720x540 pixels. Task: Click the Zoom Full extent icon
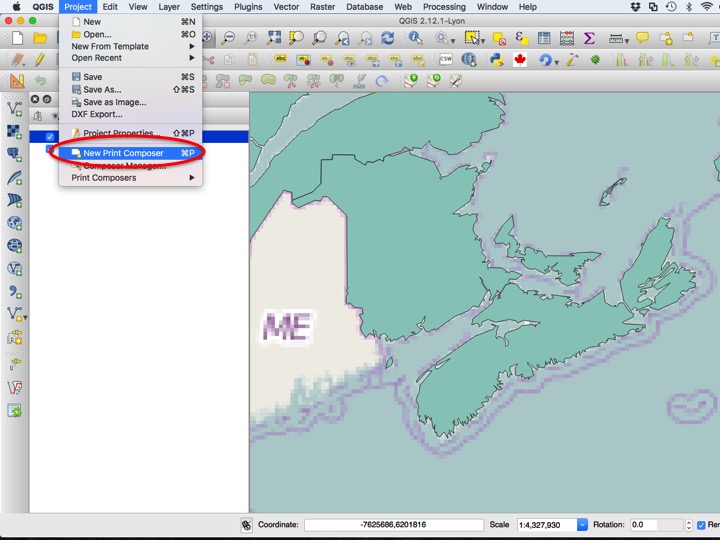point(274,38)
